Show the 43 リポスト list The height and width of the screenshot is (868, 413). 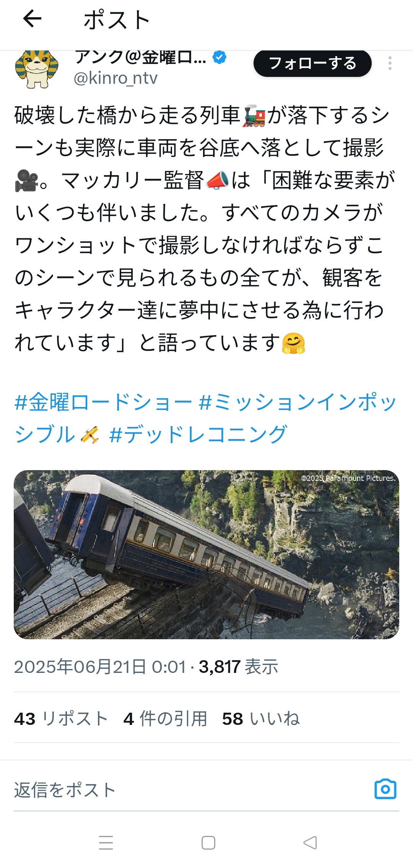[61, 718]
